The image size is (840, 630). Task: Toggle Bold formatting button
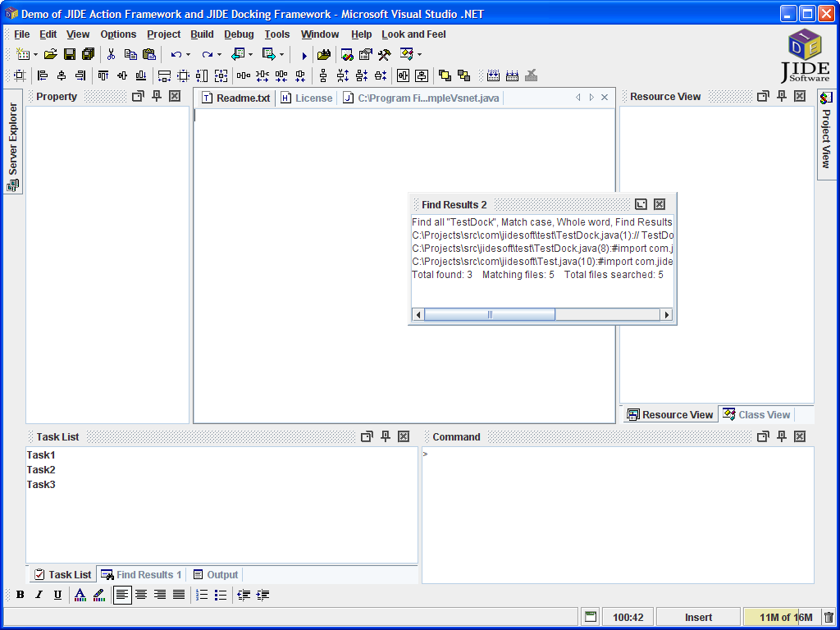21,595
